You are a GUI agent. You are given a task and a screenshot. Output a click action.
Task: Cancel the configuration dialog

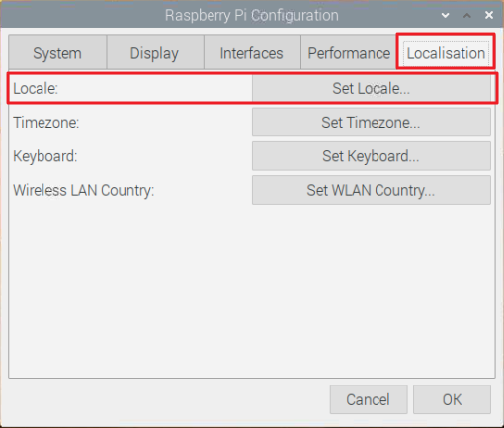click(x=369, y=399)
